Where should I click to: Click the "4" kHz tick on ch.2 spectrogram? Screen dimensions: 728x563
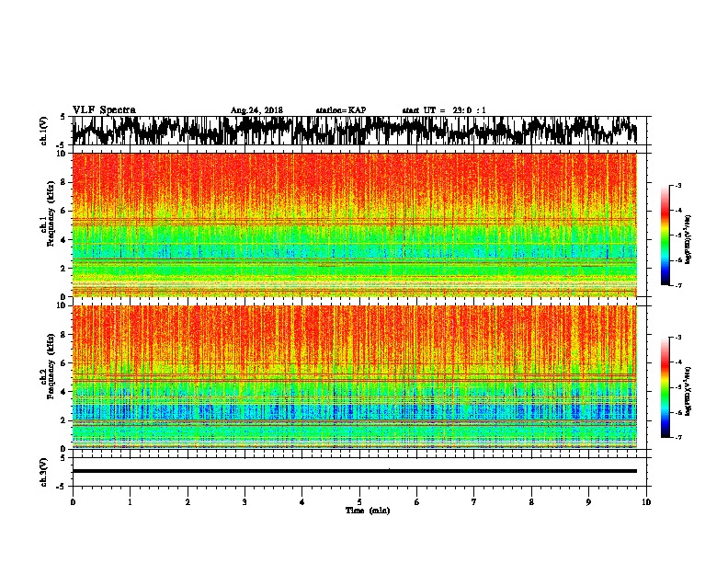(64, 392)
